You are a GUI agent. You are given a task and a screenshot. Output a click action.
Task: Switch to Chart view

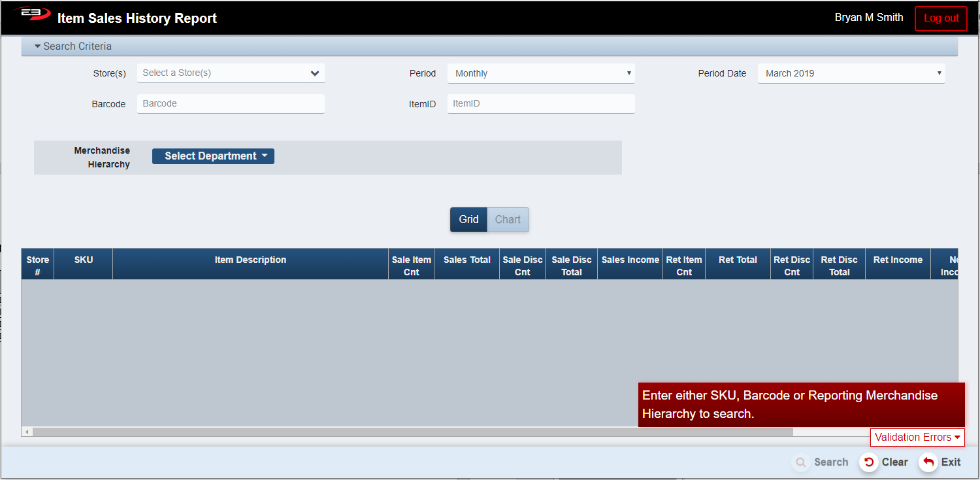(x=508, y=220)
